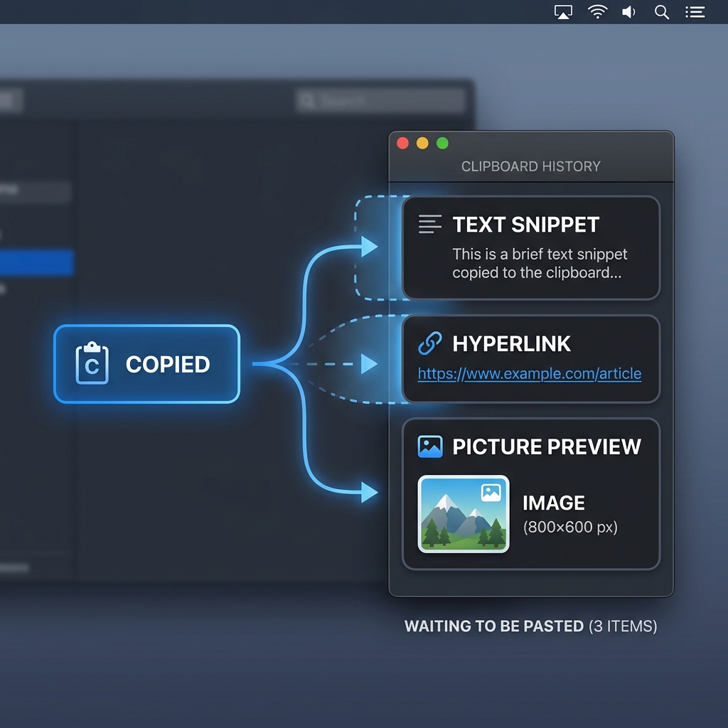The width and height of the screenshot is (728, 728).
Task: Open the AirPlay display menu bar icon
Action: (x=563, y=12)
